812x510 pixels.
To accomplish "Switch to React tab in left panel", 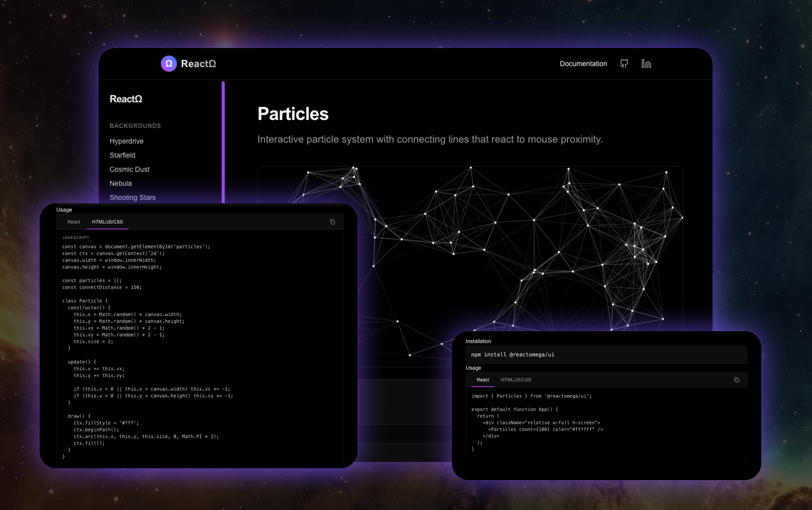I will coord(74,222).
